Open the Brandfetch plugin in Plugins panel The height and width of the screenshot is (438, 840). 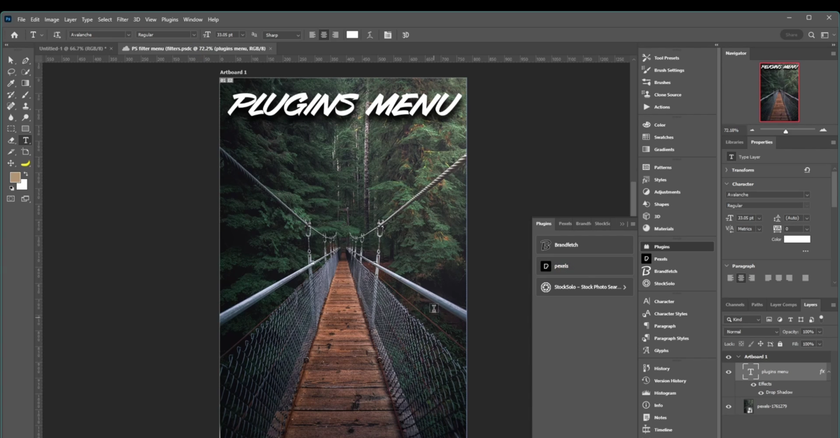pyautogui.click(x=582, y=244)
